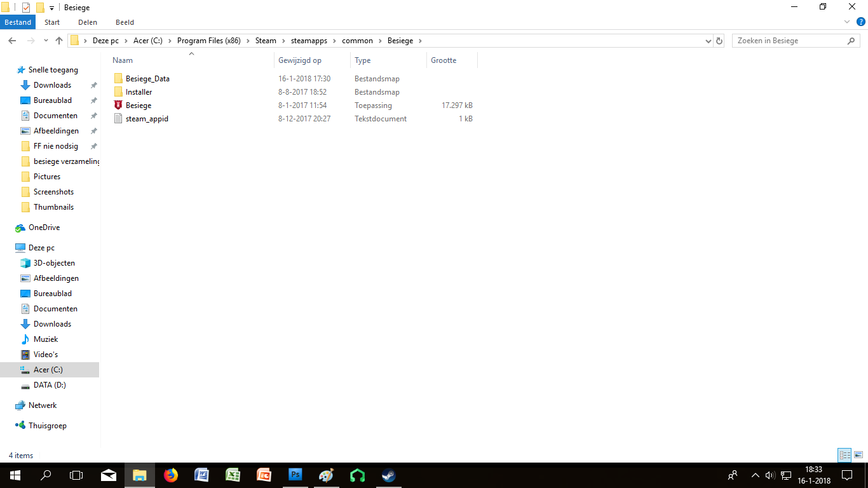Select 3D-objecten under Deze pc
Image resolution: width=868 pixels, height=488 pixels.
click(54, 263)
